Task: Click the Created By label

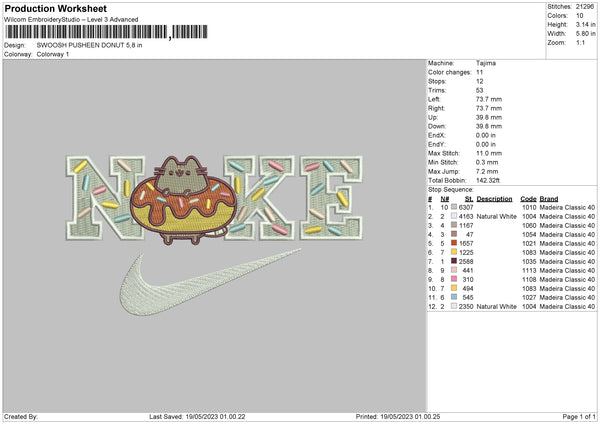Action: [21, 417]
